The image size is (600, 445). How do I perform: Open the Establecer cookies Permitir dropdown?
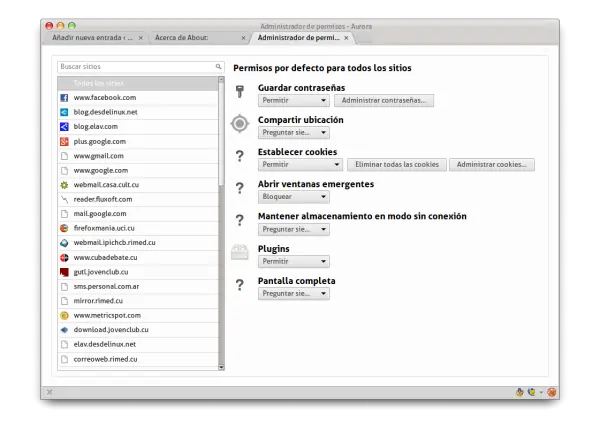300,165
